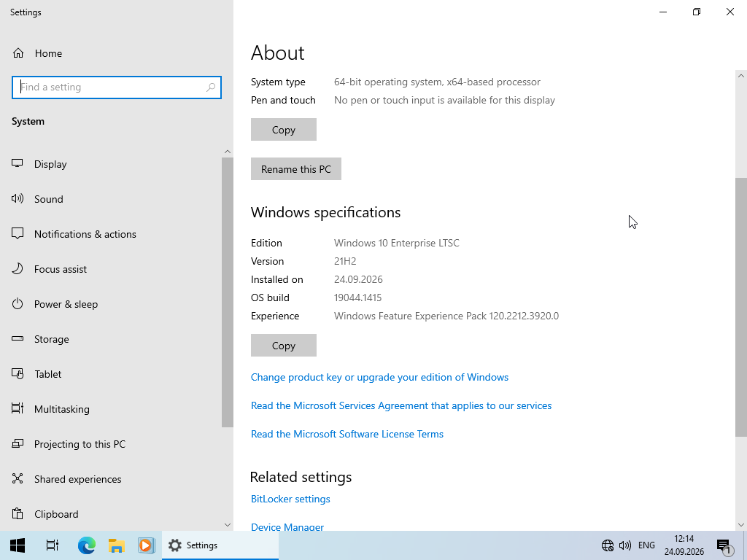Open the notification Action Center

tap(724, 545)
